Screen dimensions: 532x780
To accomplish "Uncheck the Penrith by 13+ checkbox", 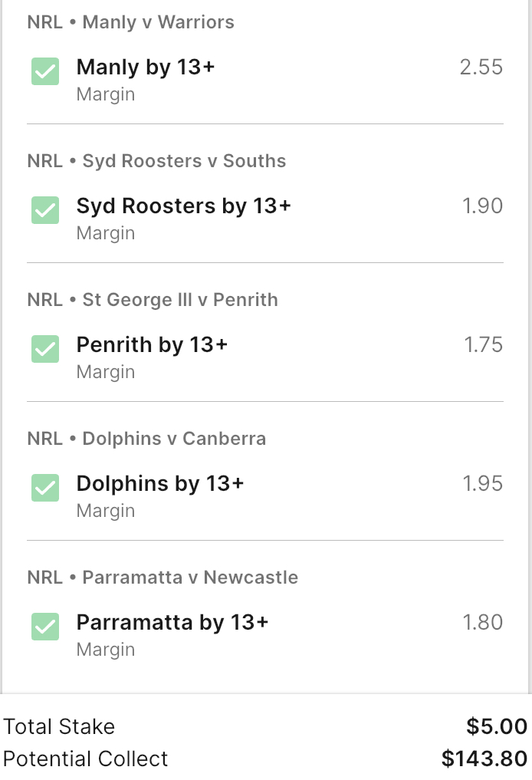I will click(x=45, y=350).
